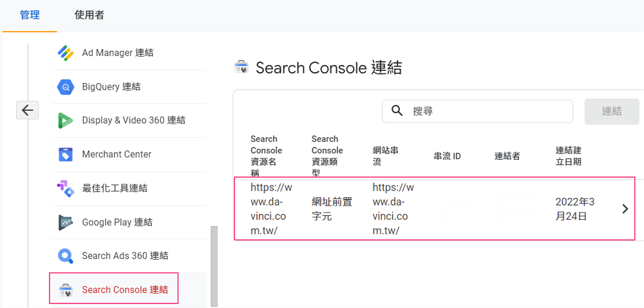Click the Merchant Center tag icon
The height and width of the screenshot is (308, 644).
[x=66, y=155]
